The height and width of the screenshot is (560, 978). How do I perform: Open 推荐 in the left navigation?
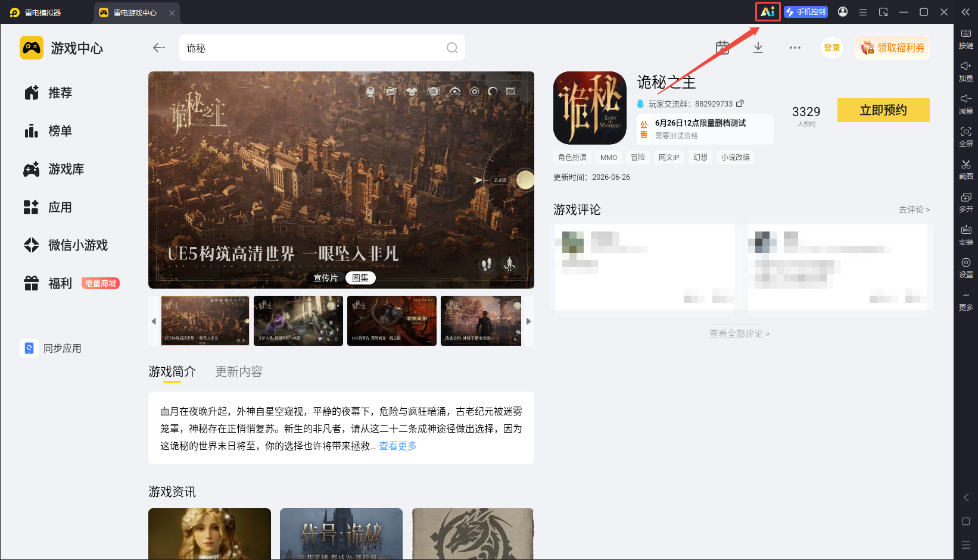(49, 93)
